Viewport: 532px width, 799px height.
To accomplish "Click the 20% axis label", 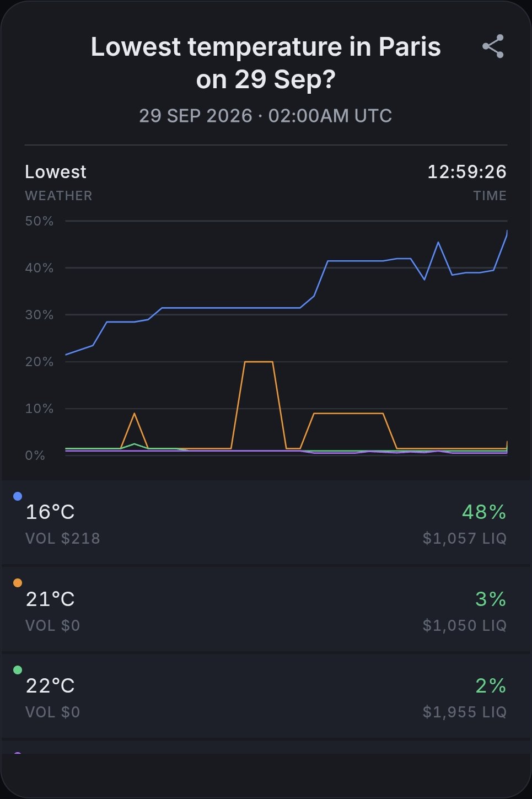I will (39, 362).
